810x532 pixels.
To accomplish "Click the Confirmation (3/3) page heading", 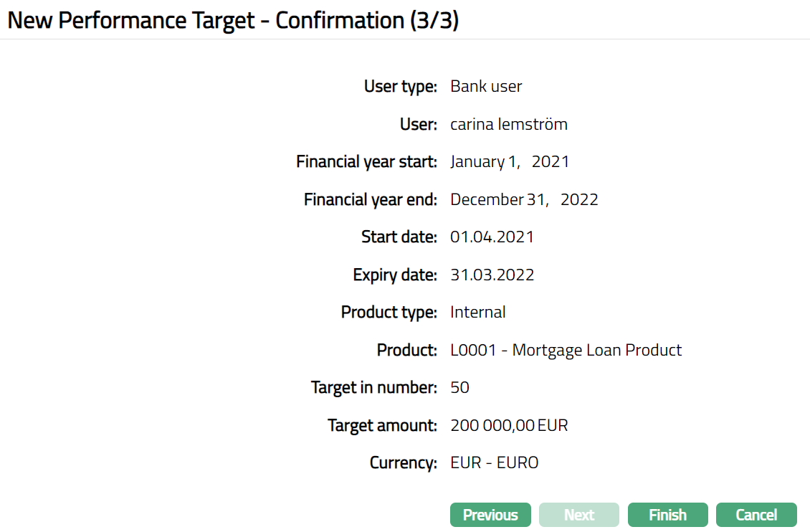I will 233,20.
